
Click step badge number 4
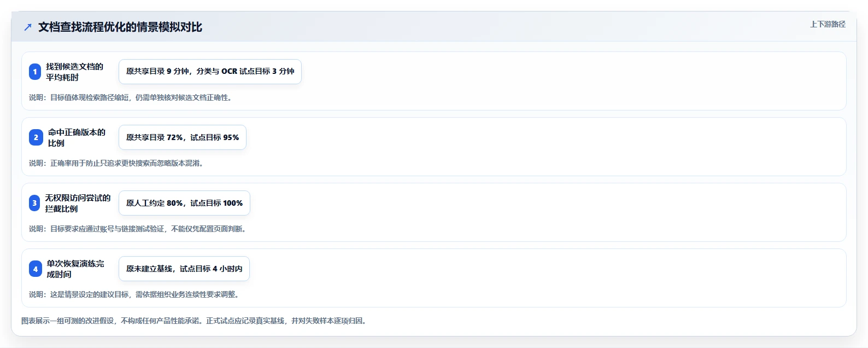click(35, 269)
